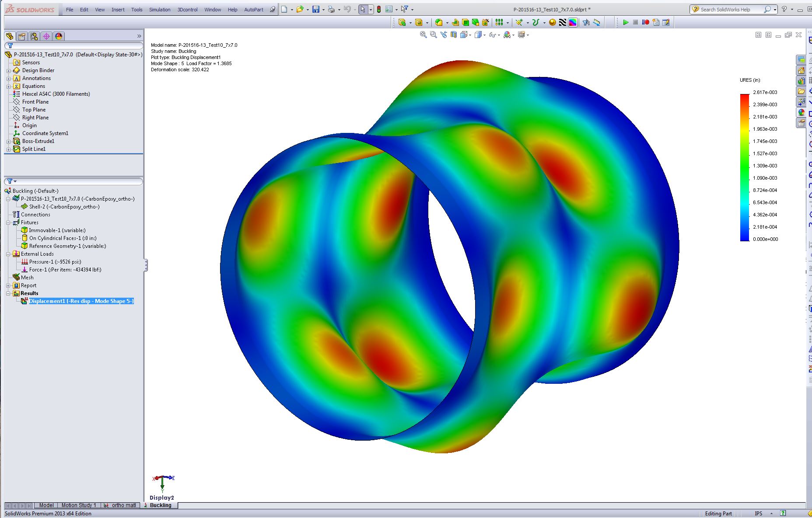This screenshot has height=518, width=812.
Task: Expand the Split Line1 feature
Action: (x=8, y=149)
